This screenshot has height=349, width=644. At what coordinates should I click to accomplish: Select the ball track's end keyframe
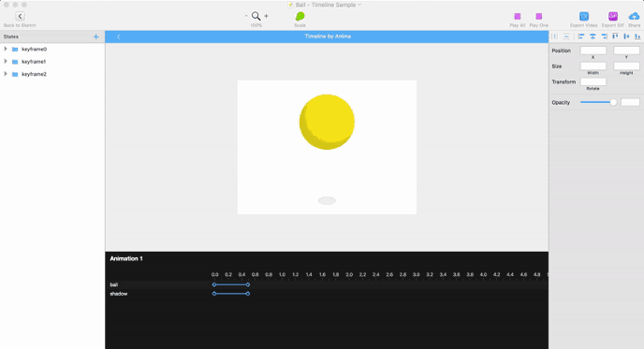(248, 284)
